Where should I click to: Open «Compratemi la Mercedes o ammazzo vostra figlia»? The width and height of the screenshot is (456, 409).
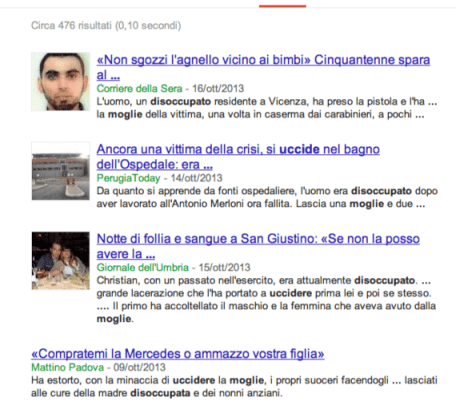pyautogui.click(x=178, y=354)
